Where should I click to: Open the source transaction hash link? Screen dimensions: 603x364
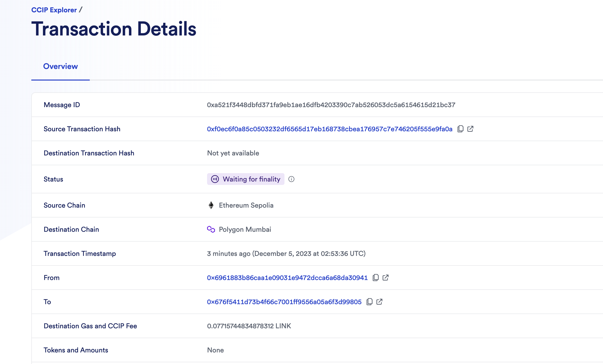(x=330, y=129)
